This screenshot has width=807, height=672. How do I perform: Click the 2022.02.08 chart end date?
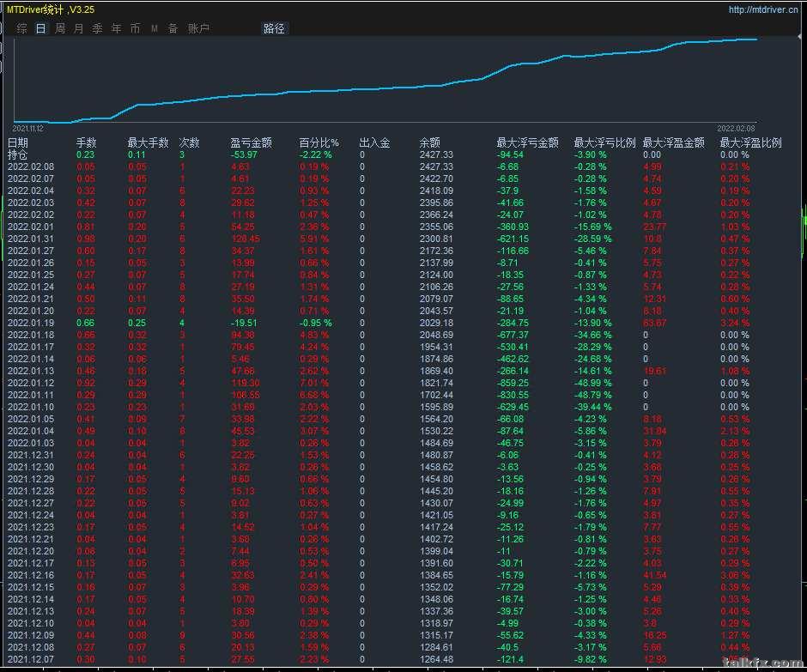[x=736, y=128]
